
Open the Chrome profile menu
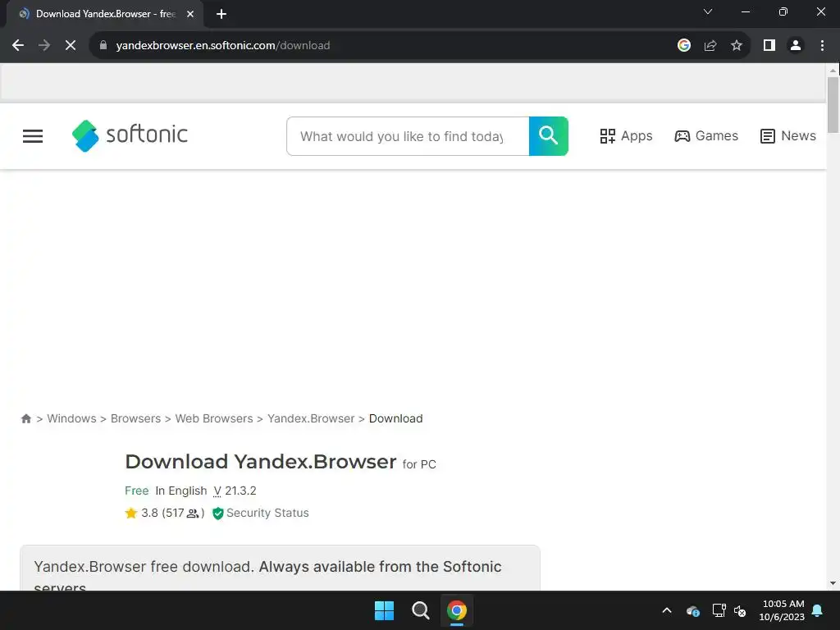pyautogui.click(x=796, y=46)
